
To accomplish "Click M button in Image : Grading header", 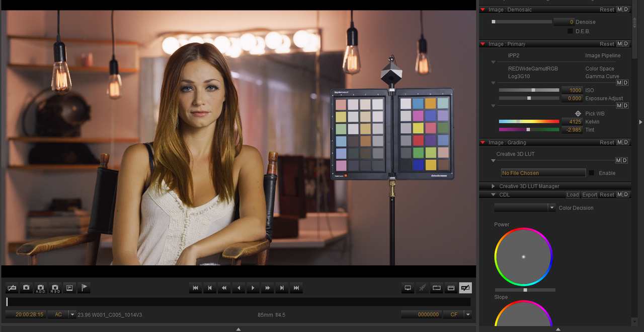I will pyautogui.click(x=620, y=143).
